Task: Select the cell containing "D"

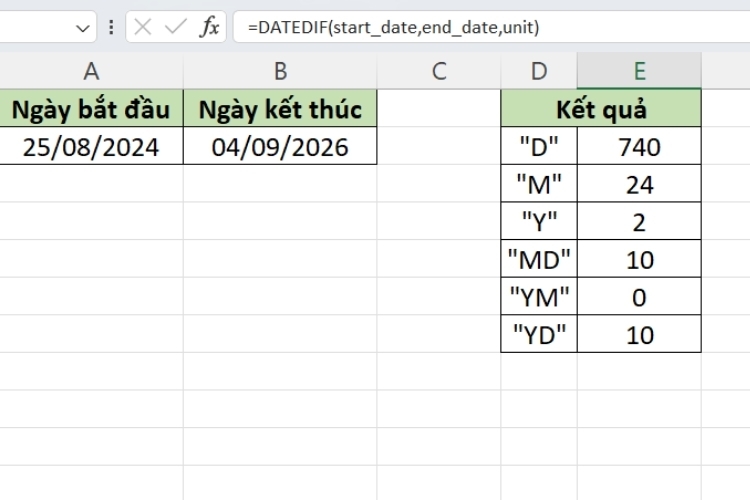Action: tap(539, 146)
